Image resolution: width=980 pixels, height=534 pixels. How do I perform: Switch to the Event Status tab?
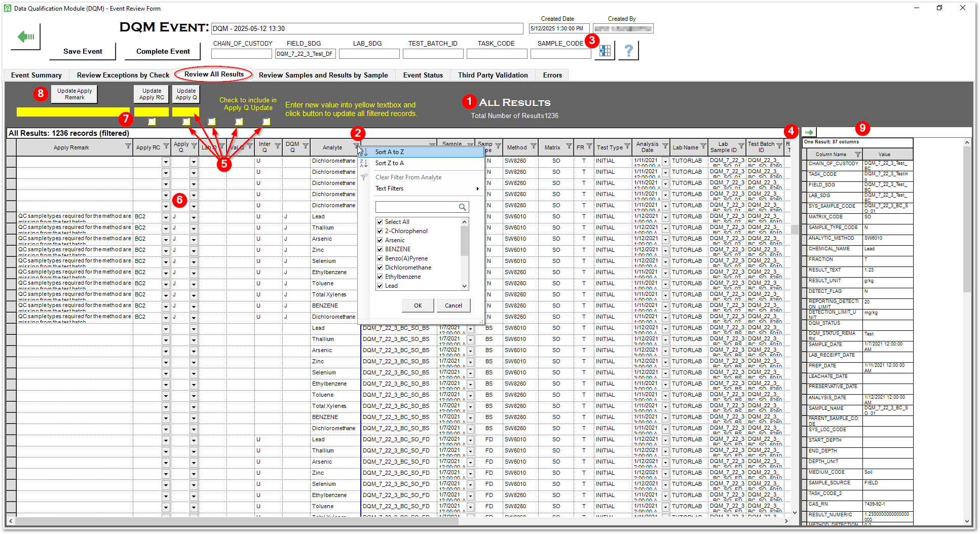tap(423, 75)
